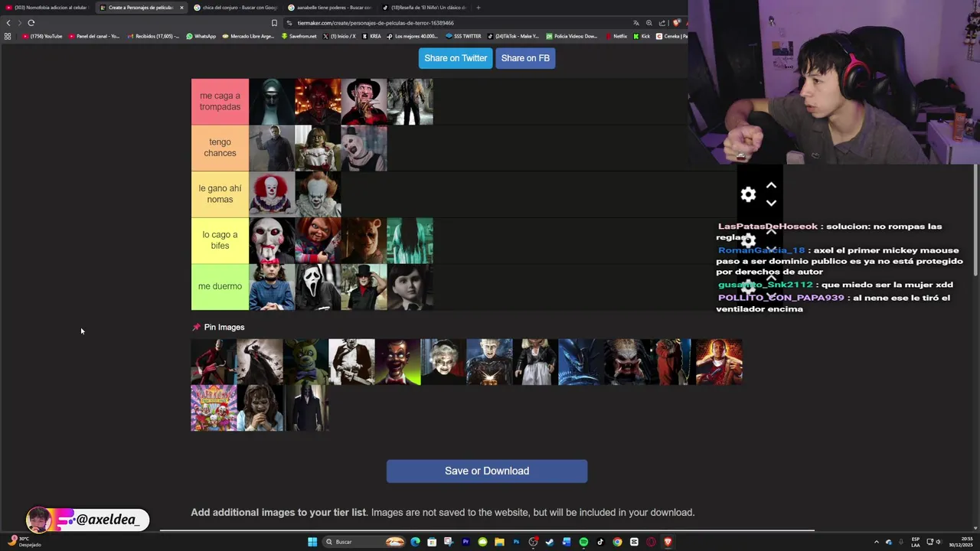Click the page vertical scrollbar
This screenshot has width=980, height=551.
click(975, 222)
